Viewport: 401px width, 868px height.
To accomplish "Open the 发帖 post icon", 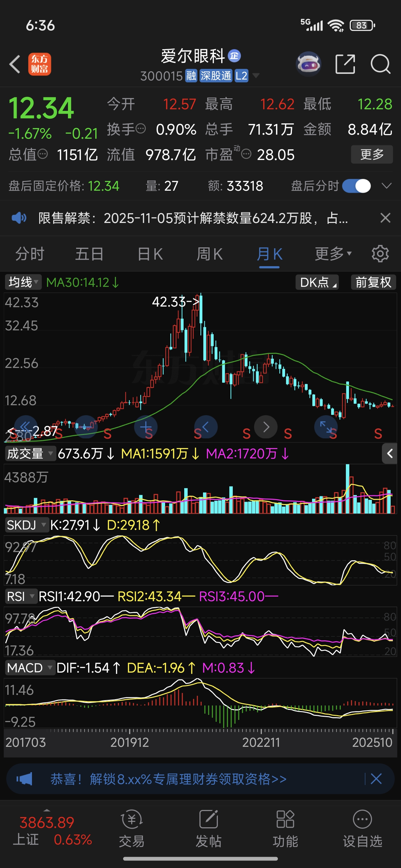I will click(x=208, y=829).
